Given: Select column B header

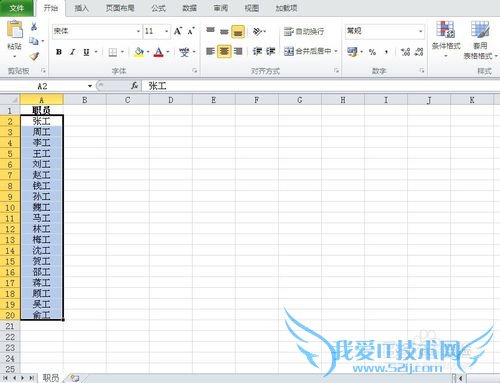Looking at the screenshot, I should click(x=85, y=100).
